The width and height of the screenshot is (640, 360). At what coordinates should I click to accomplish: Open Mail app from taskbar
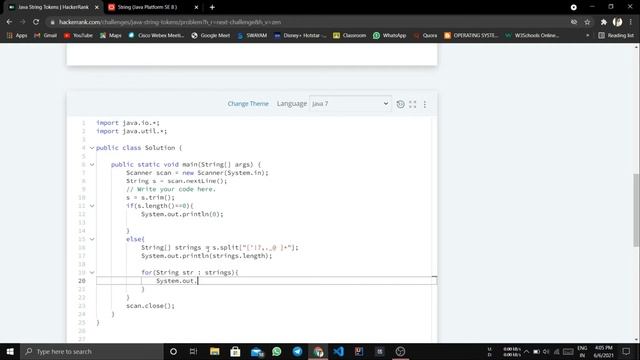click(257, 351)
